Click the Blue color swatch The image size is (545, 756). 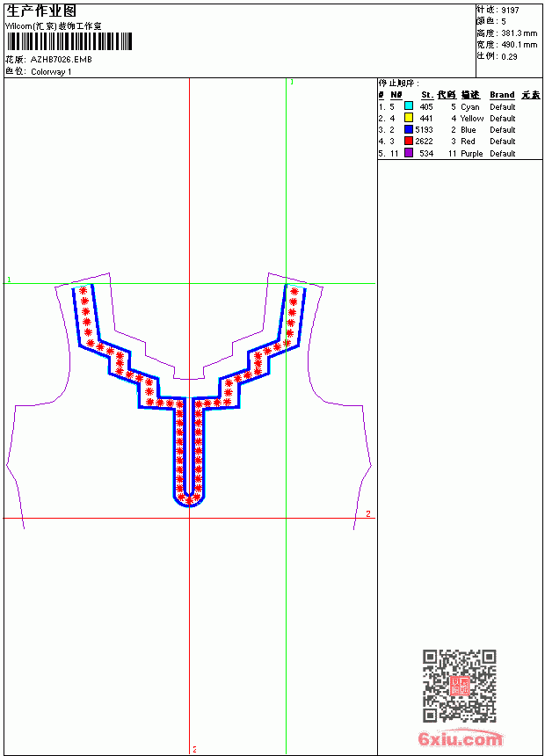(409, 129)
